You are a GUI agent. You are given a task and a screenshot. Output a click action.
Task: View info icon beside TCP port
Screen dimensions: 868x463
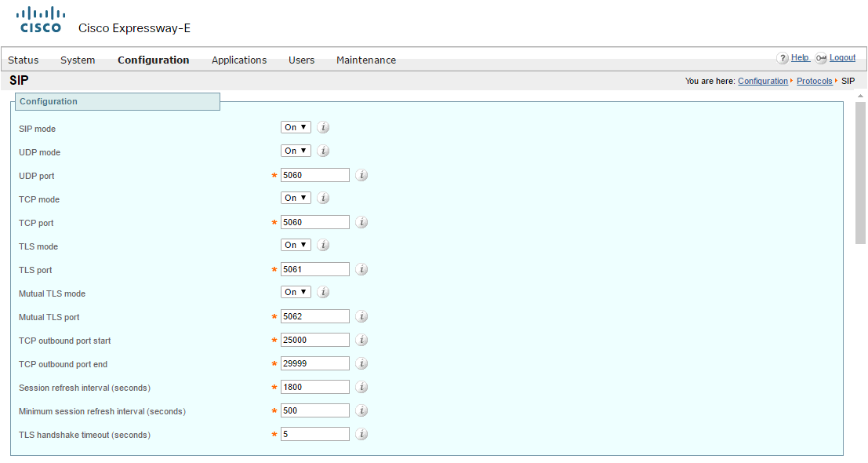361,222
